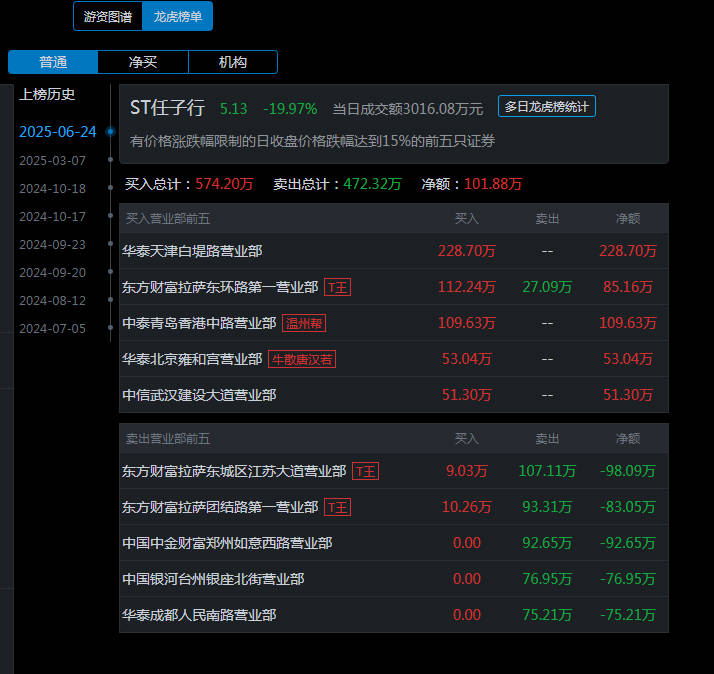Viewport: 714px width, 674px height.
Task: Click T王 tag beside 拉萨团结路第一营业部
Action: coord(337,507)
